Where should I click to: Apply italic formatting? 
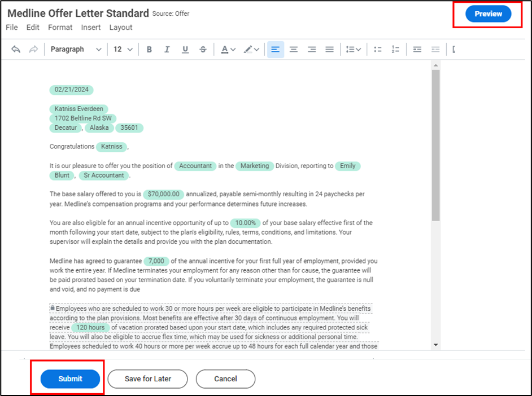tap(167, 50)
